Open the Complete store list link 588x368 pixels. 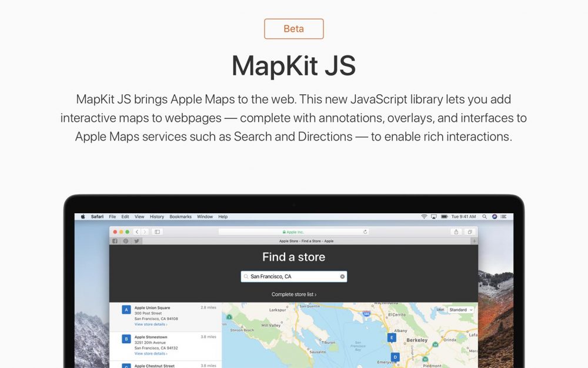tap(293, 294)
